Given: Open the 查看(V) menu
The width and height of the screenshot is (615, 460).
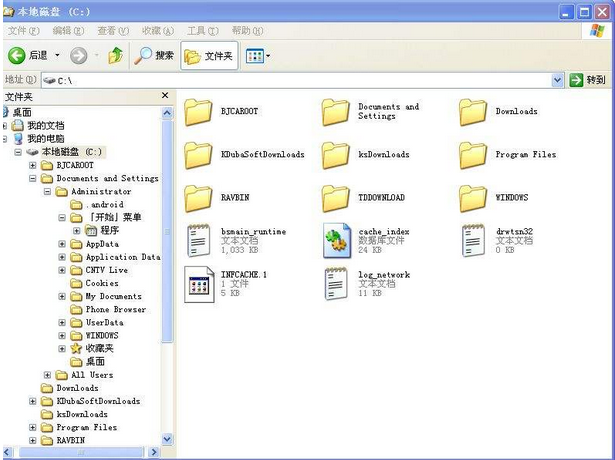Looking at the screenshot, I should click(113, 31).
